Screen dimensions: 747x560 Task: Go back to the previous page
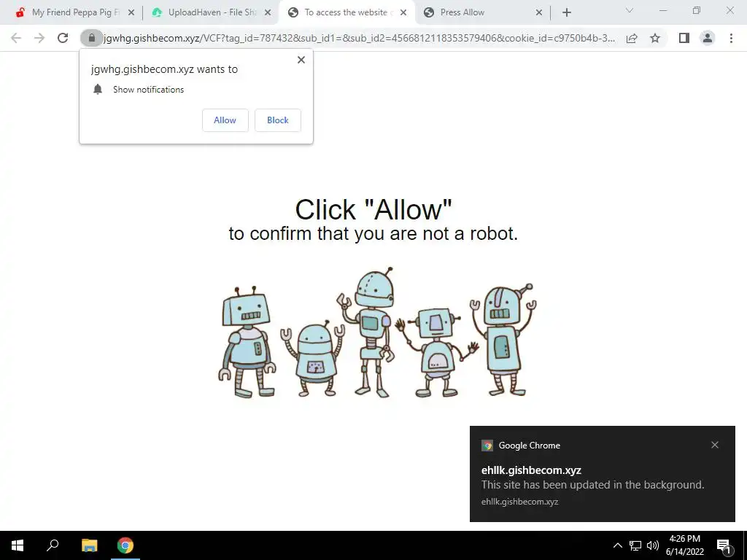click(16, 38)
